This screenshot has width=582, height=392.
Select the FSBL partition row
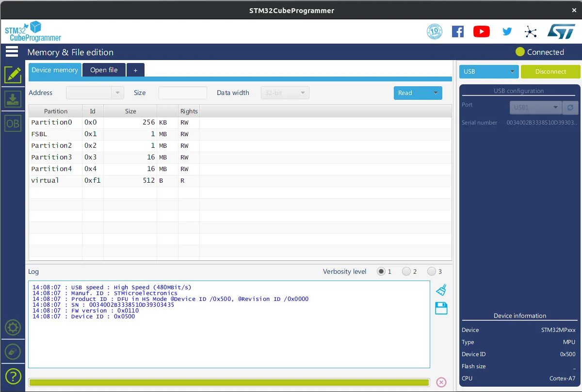pos(241,134)
